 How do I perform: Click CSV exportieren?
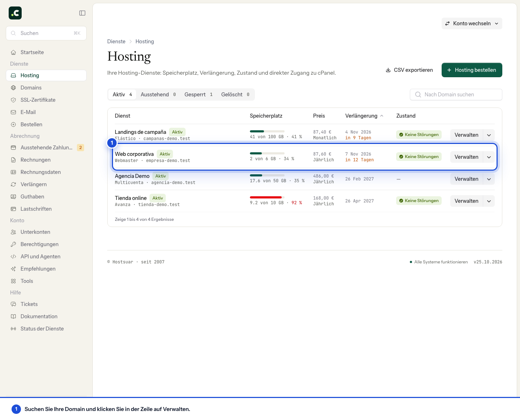[409, 70]
